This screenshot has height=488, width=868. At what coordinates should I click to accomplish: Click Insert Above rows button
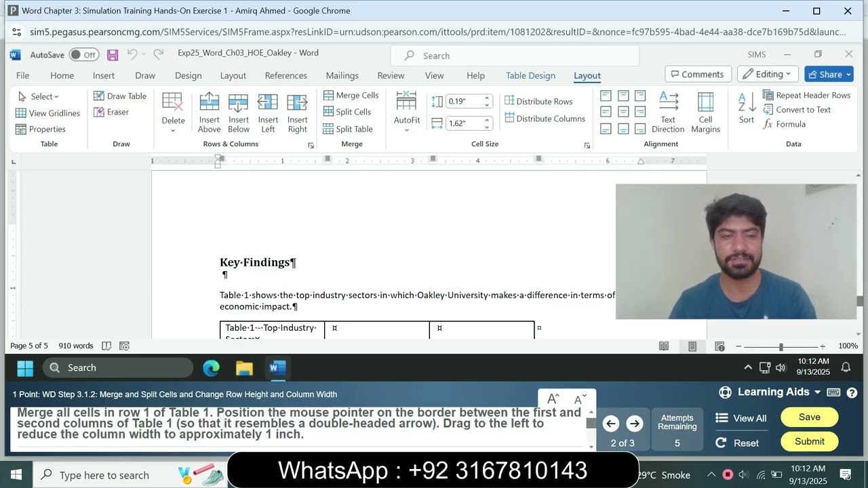[210, 113]
